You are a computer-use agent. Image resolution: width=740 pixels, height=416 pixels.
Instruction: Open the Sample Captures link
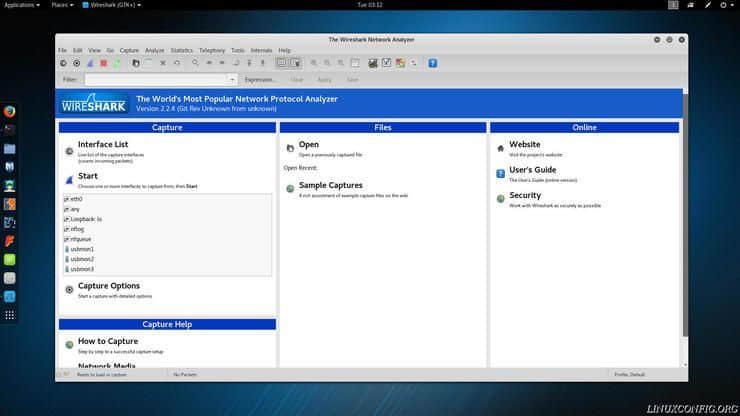coord(330,185)
